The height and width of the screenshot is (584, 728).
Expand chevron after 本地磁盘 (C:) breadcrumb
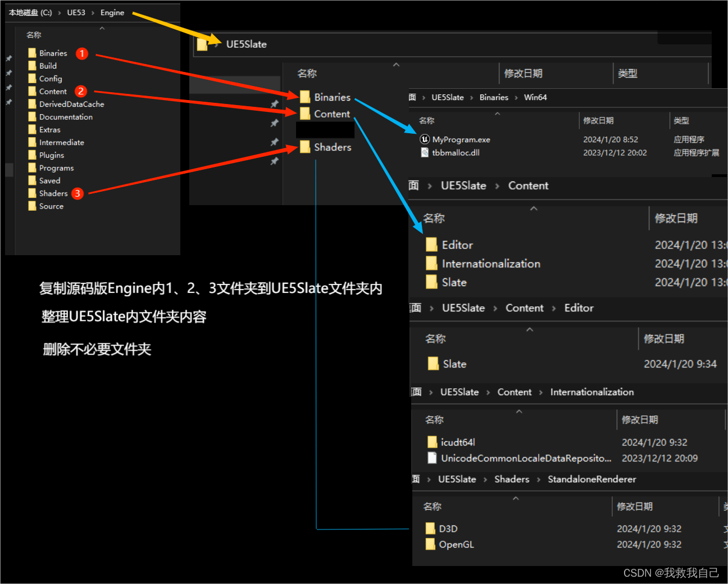pos(59,13)
